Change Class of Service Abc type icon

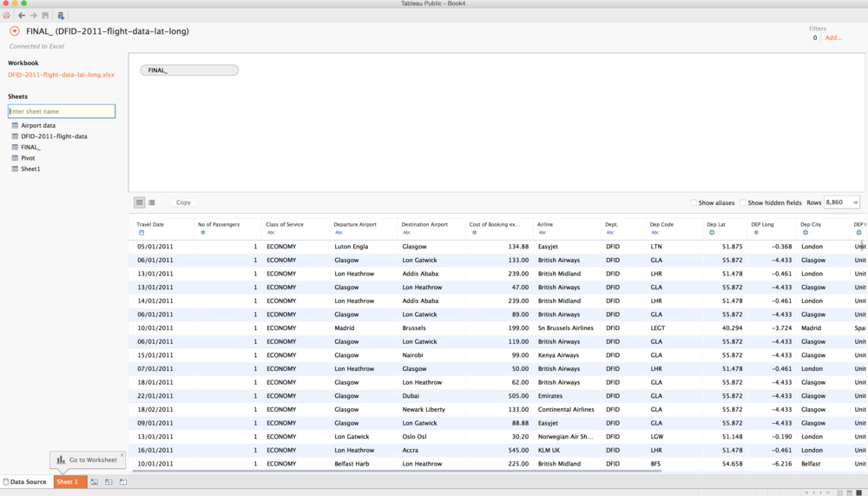pos(271,233)
